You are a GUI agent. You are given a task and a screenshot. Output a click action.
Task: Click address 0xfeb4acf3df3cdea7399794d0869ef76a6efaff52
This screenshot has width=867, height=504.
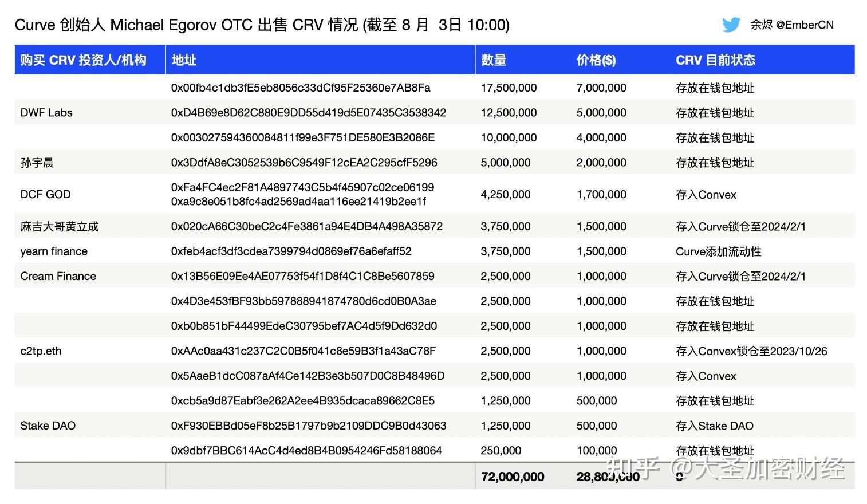[x=291, y=251]
